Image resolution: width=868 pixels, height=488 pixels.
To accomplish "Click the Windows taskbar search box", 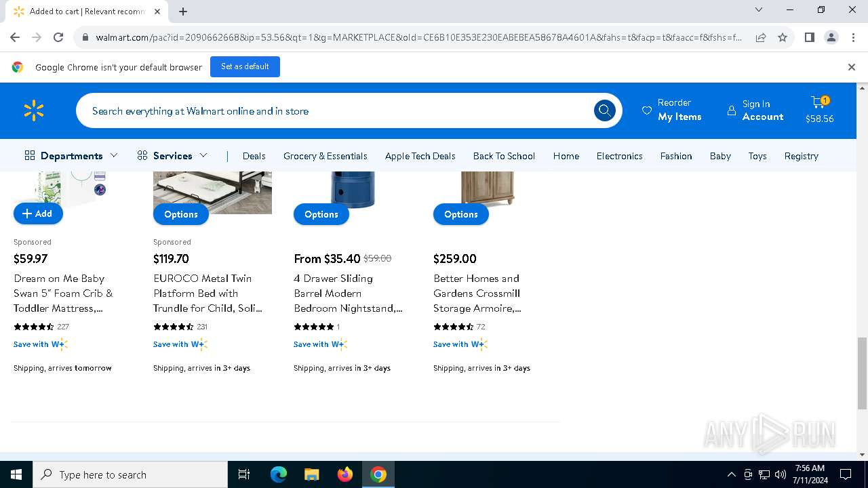I will (130, 474).
